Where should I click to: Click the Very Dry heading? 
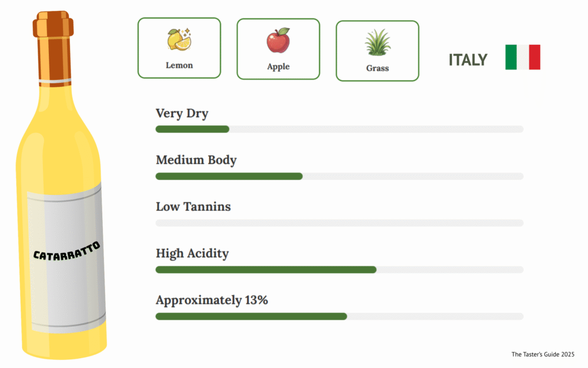coord(182,113)
